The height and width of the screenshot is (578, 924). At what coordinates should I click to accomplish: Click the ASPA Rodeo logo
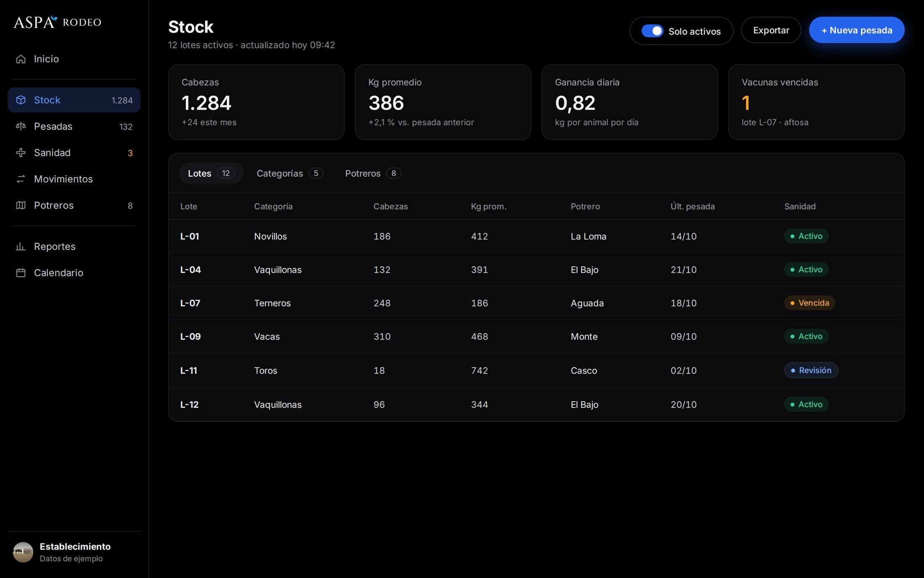[x=57, y=22]
